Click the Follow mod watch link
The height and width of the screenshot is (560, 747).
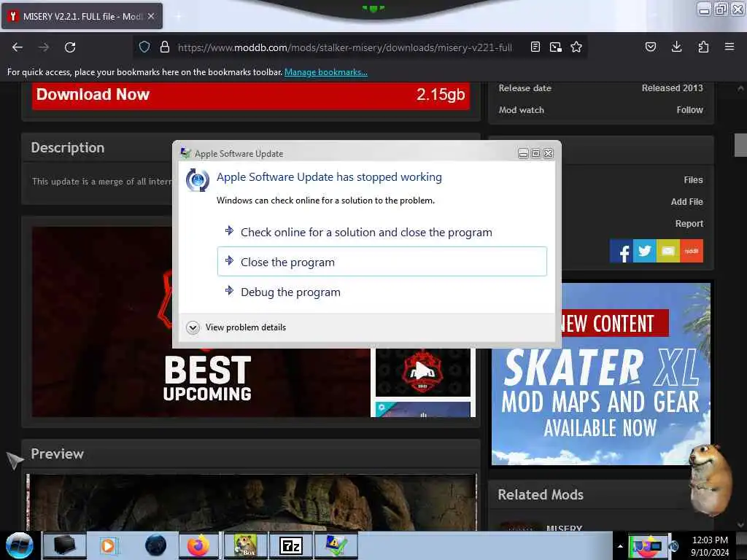coord(689,110)
